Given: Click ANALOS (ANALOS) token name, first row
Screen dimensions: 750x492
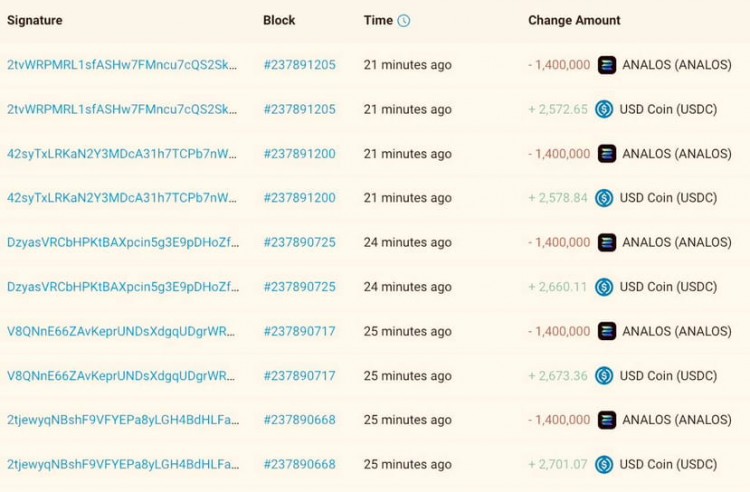Looking at the screenshot, I should pyautogui.click(x=677, y=65).
